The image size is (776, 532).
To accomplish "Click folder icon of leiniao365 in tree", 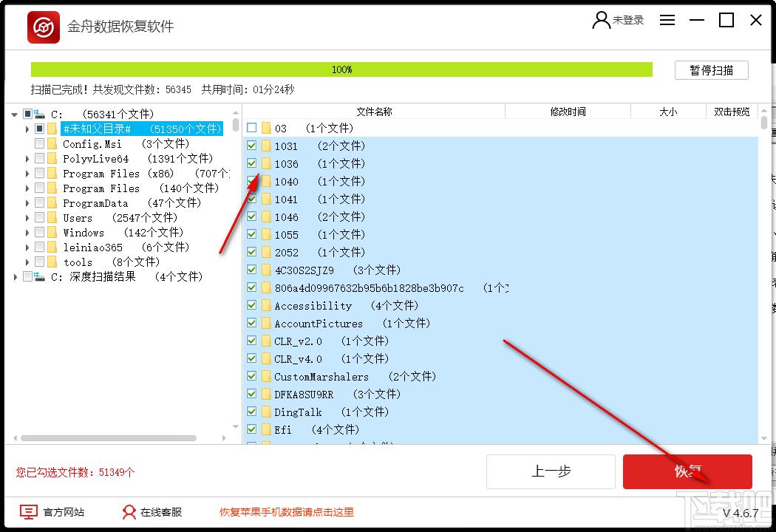I will 52,247.
